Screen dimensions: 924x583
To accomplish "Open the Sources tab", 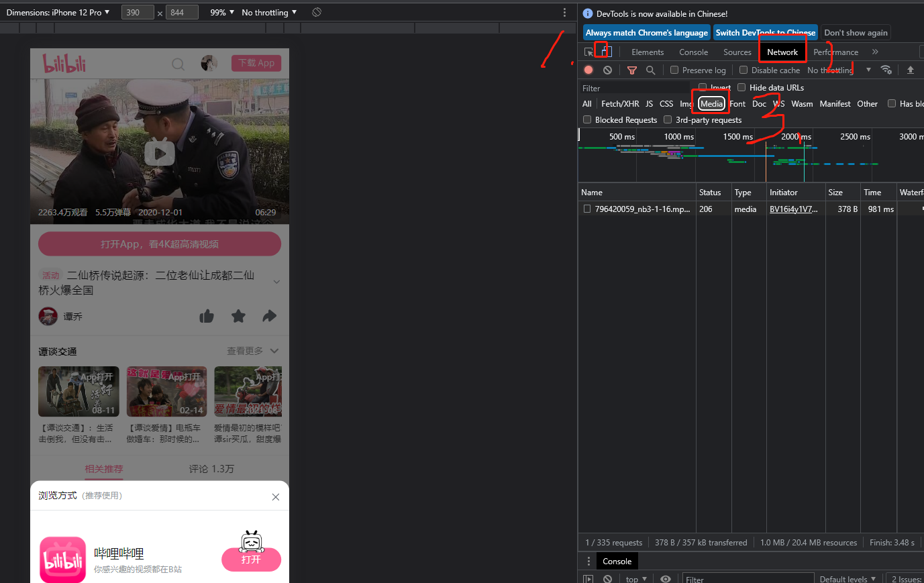I will 737,52.
